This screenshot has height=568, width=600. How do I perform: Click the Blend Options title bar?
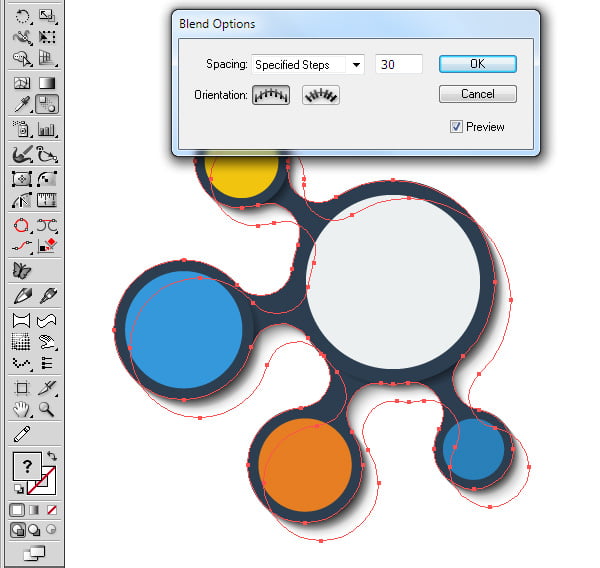[356, 24]
